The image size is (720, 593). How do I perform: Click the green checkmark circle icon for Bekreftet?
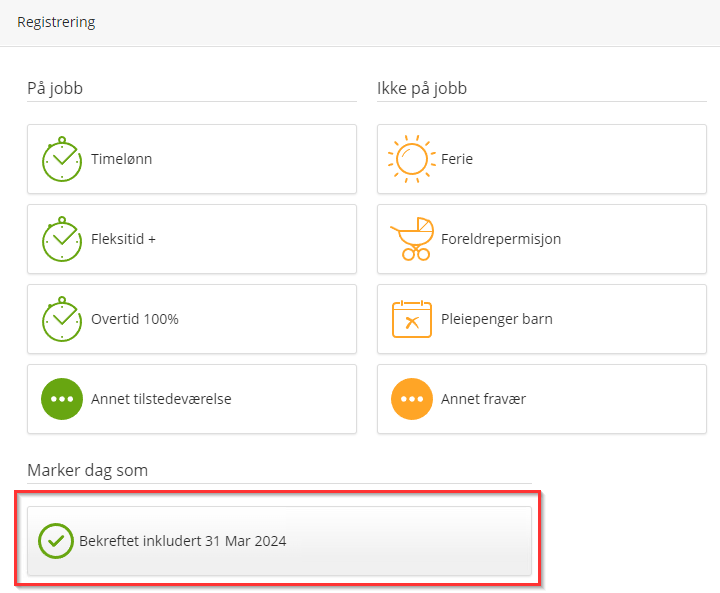coord(56,541)
